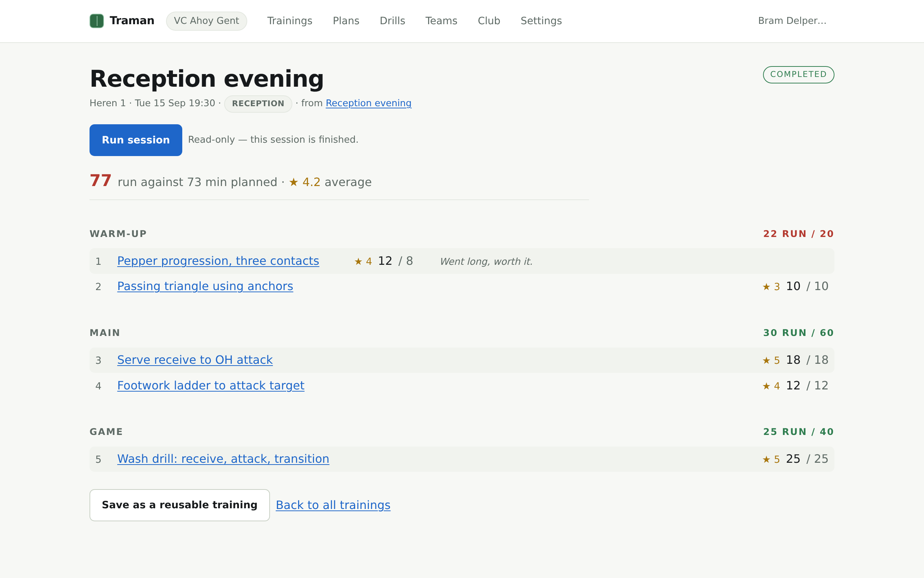
Task: Click the green Traman logo icon
Action: [97, 21]
